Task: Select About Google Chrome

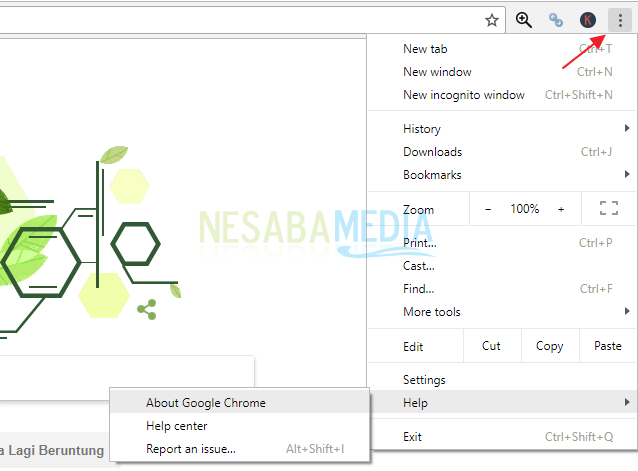Action: coord(240,403)
